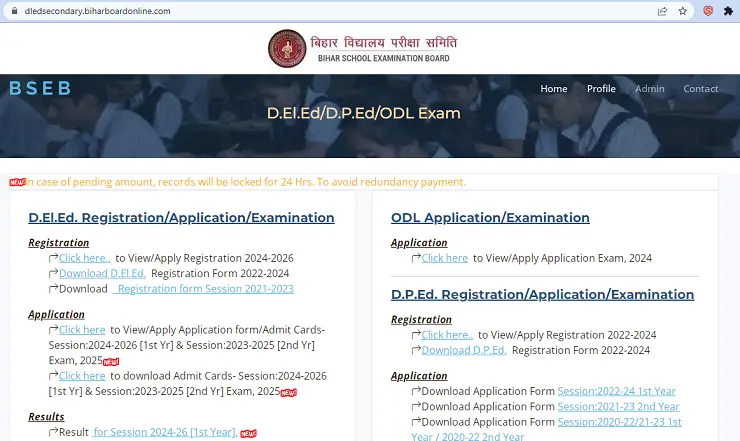Open Session:2022-24 1st Year application form
Viewport: 740px width, 441px height.
616,391
